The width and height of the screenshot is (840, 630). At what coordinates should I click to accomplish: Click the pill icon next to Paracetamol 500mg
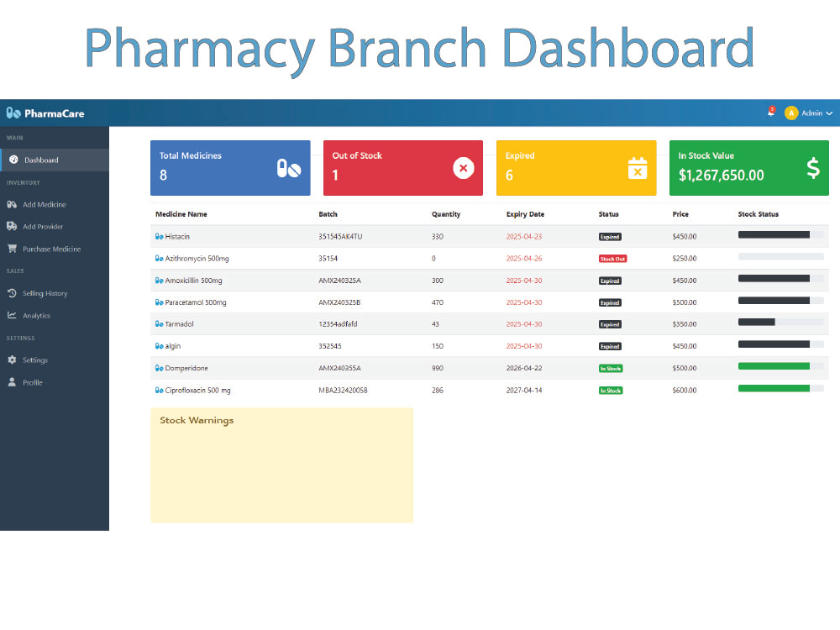[x=159, y=302]
